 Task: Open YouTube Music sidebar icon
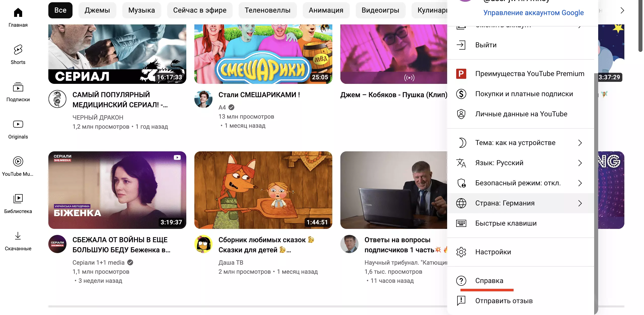tap(18, 161)
